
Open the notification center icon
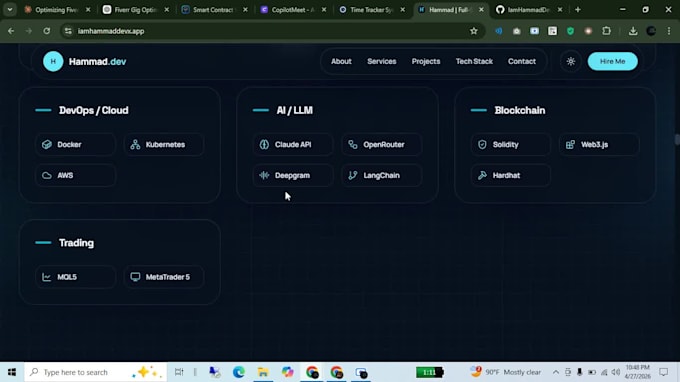664,372
